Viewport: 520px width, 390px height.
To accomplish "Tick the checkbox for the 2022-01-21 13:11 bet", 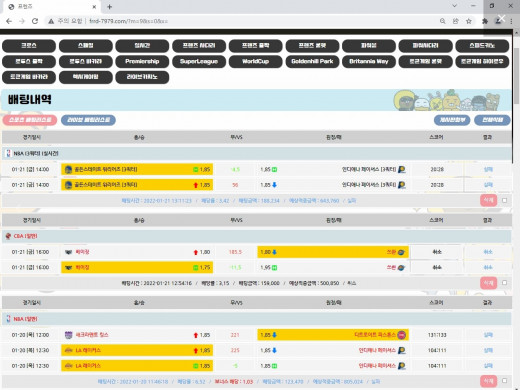I will click(x=504, y=200).
